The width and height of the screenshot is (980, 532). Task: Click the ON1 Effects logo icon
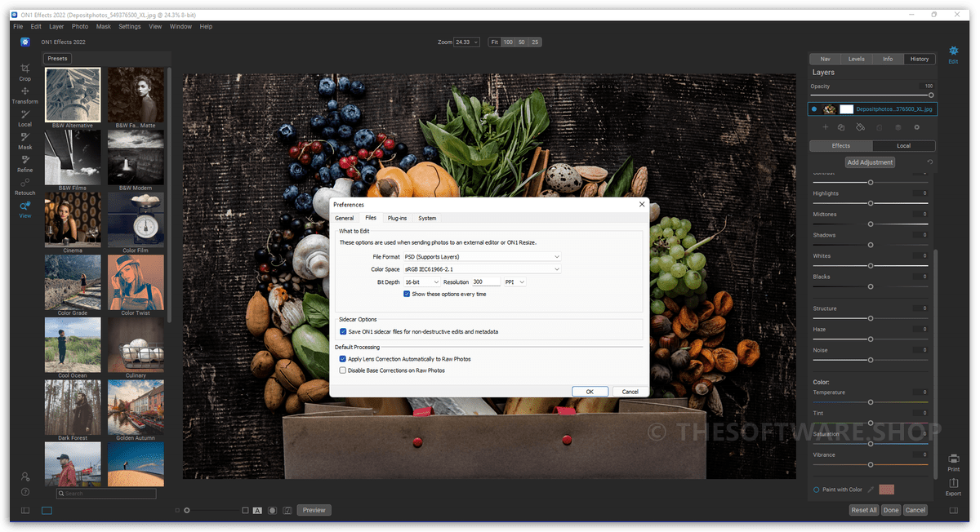[x=25, y=42]
